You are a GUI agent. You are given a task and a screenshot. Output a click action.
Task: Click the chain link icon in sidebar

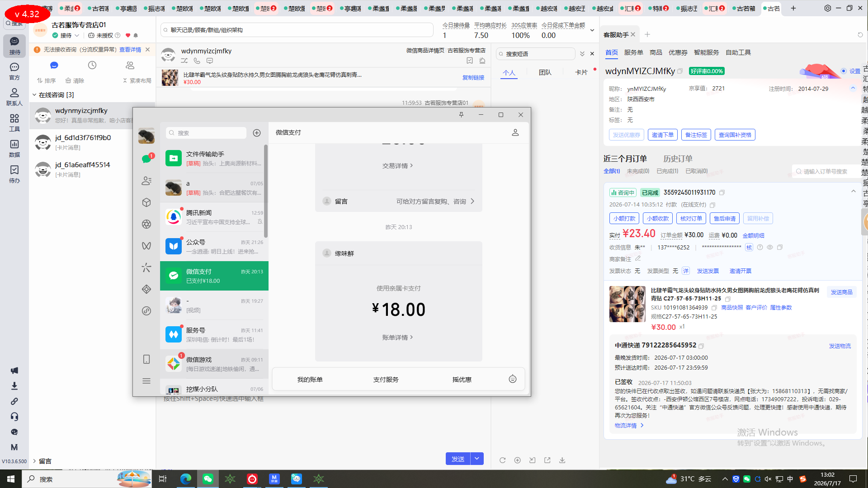tap(14, 401)
